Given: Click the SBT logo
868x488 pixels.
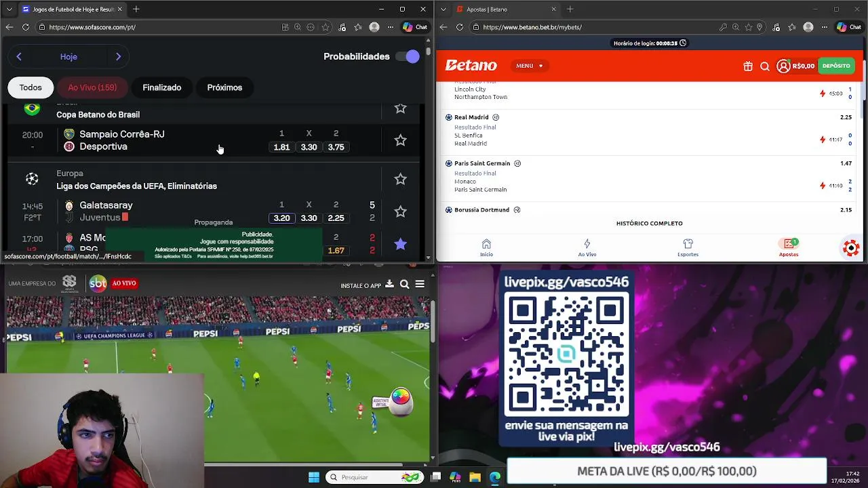Looking at the screenshot, I should (98, 283).
